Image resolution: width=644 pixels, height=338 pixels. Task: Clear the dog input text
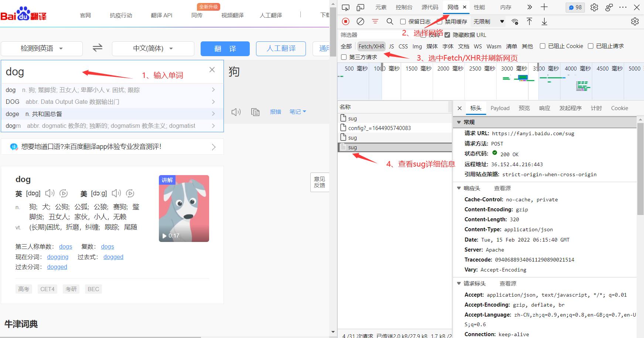tap(212, 70)
